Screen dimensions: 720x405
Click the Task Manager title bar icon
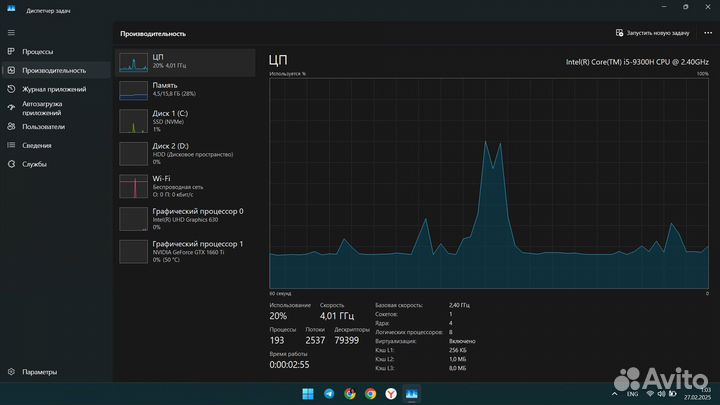click(x=11, y=9)
